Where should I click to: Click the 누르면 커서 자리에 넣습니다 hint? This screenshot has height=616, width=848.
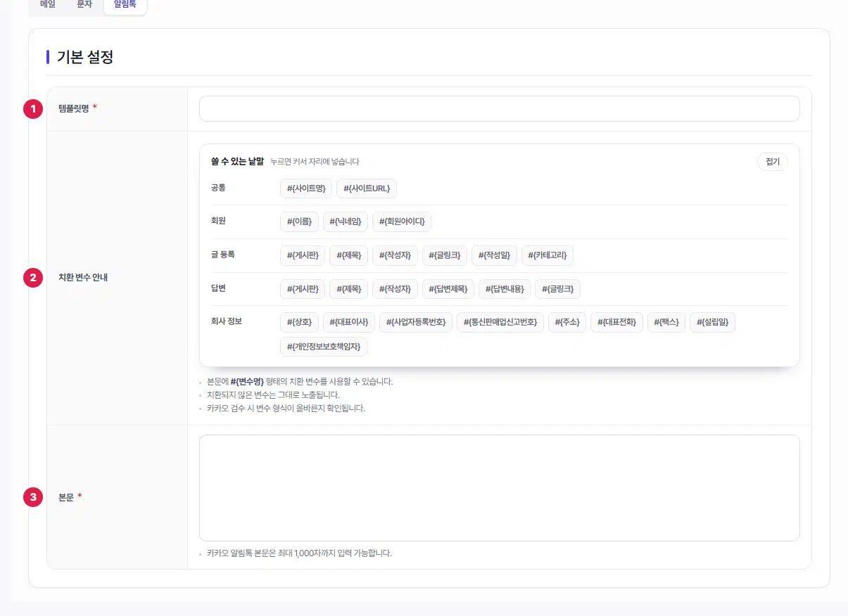[315, 162]
